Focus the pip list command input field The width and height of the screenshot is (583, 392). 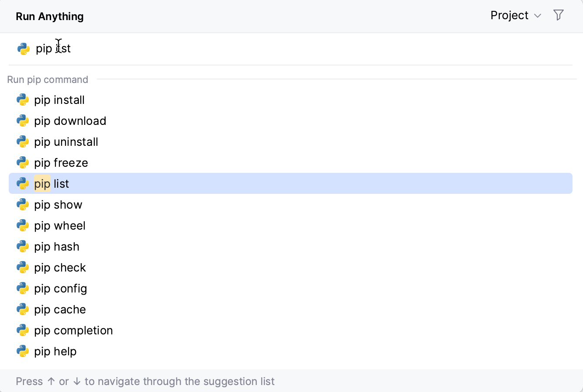pyautogui.click(x=262, y=48)
